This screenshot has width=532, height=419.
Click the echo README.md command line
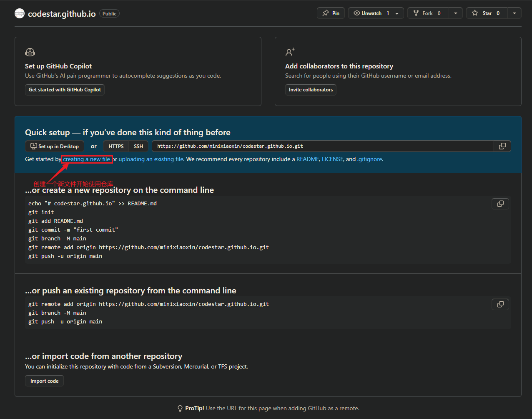[93, 203]
